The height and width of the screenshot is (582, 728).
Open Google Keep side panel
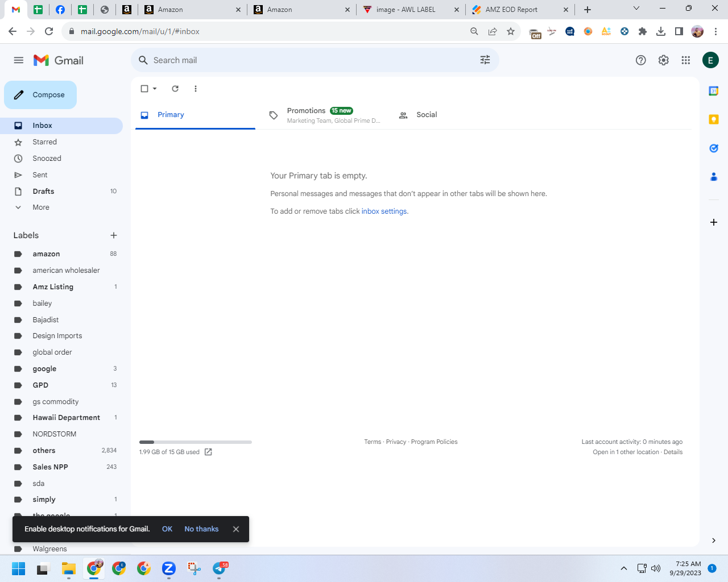pos(714,119)
